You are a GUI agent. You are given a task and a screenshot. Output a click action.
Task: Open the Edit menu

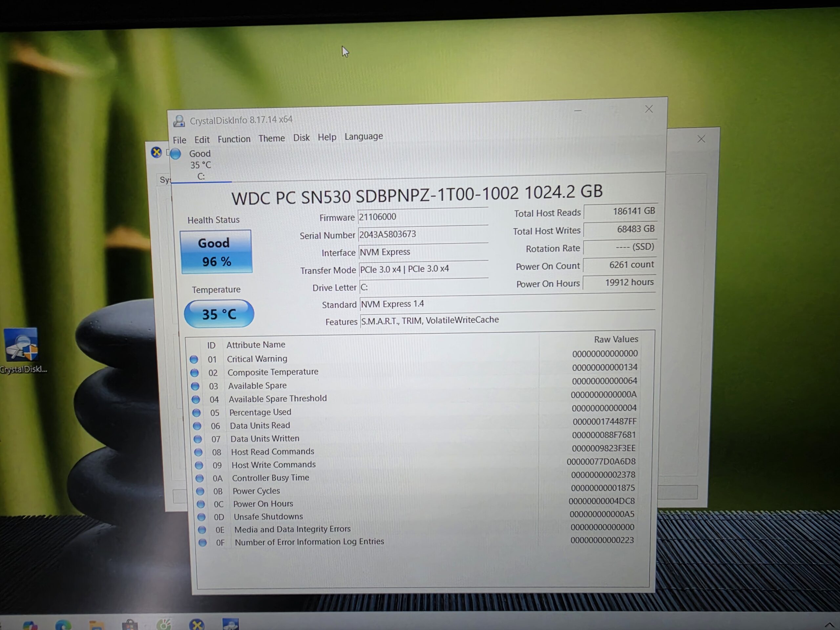coord(202,140)
